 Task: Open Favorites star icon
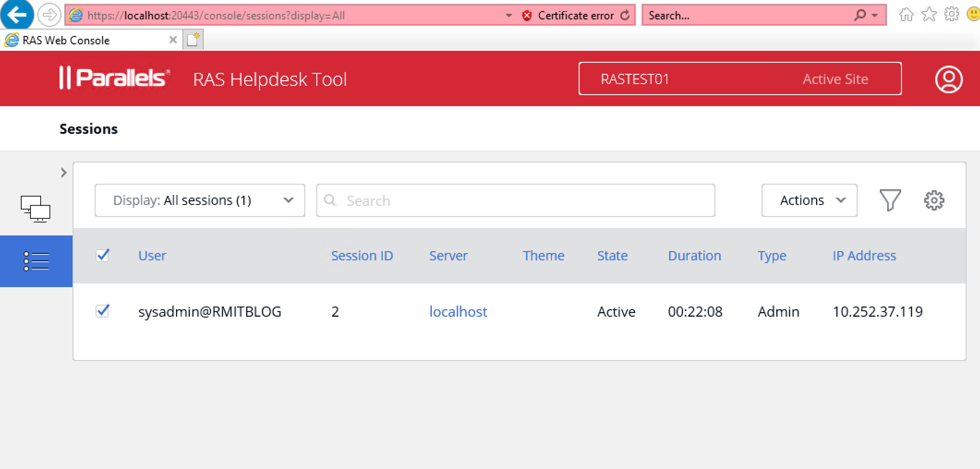pyautogui.click(x=929, y=15)
